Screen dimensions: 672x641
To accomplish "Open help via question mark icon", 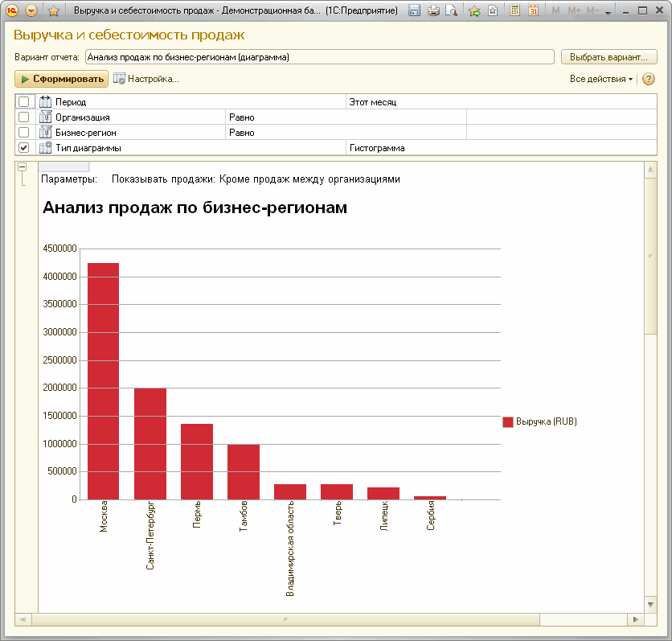I will (x=649, y=79).
